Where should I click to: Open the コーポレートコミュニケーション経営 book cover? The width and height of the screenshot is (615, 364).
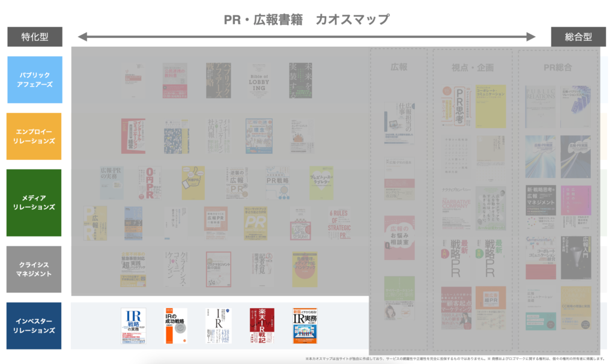pyautogui.click(x=541, y=258)
